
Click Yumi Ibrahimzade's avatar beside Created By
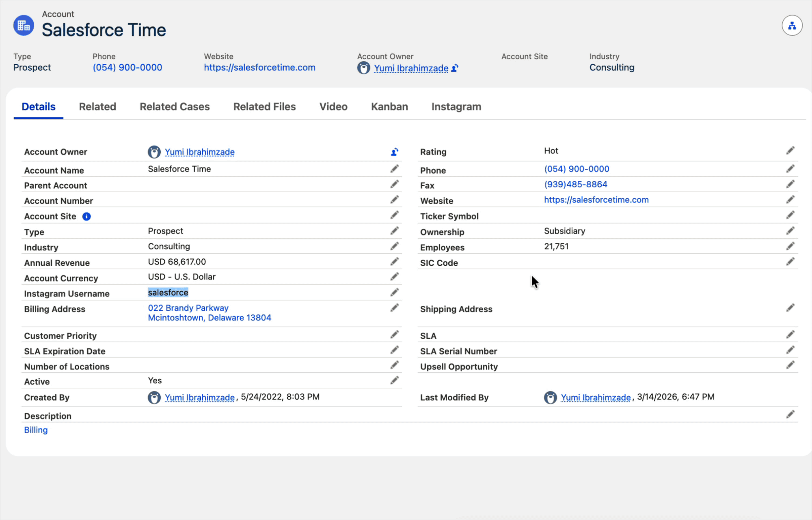click(x=154, y=397)
